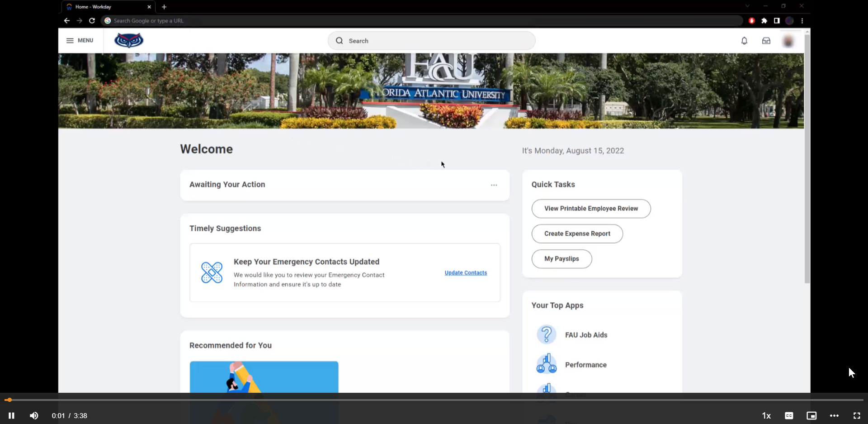The image size is (868, 424).
Task: Click Create Expense Report button
Action: (577, 233)
